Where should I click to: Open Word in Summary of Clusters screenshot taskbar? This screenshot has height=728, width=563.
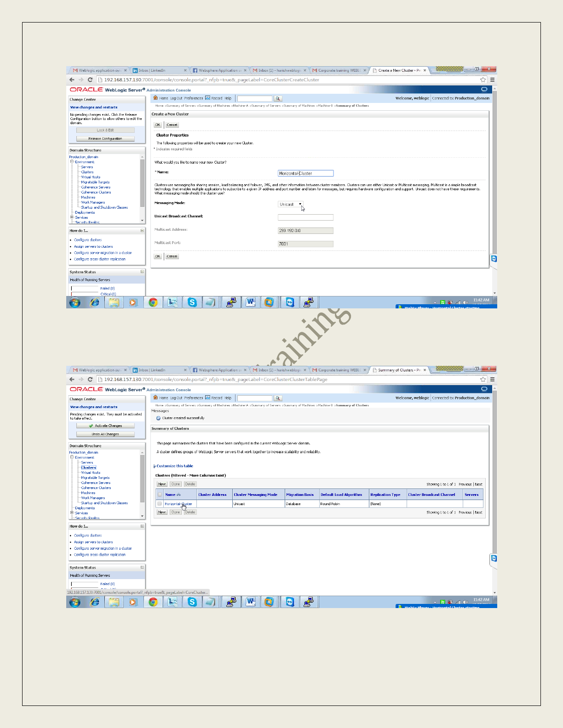click(x=251, y=602)
